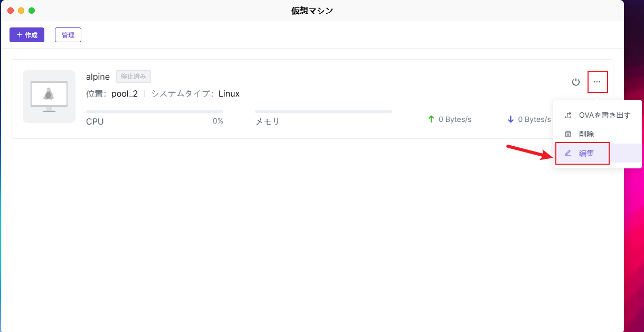
Task: Choose 削除 from the context menu
Action: [x=586, y=134]
